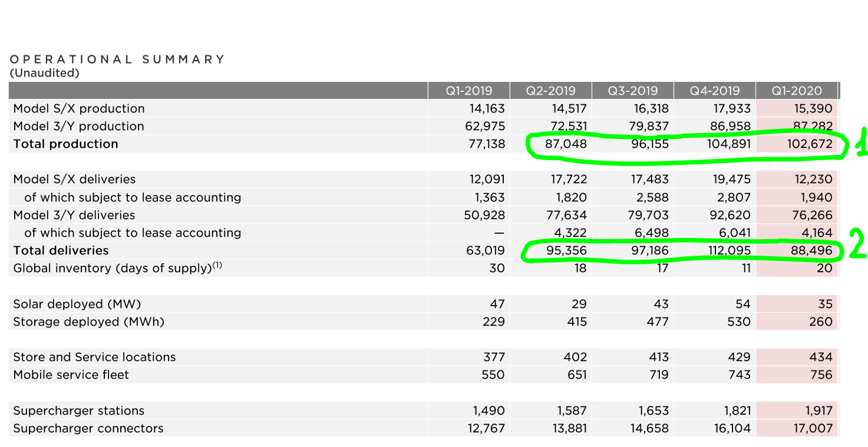The image size is (868, 447).
Task: Click the Storage deployed value 530
Action: tap(739, 322)
